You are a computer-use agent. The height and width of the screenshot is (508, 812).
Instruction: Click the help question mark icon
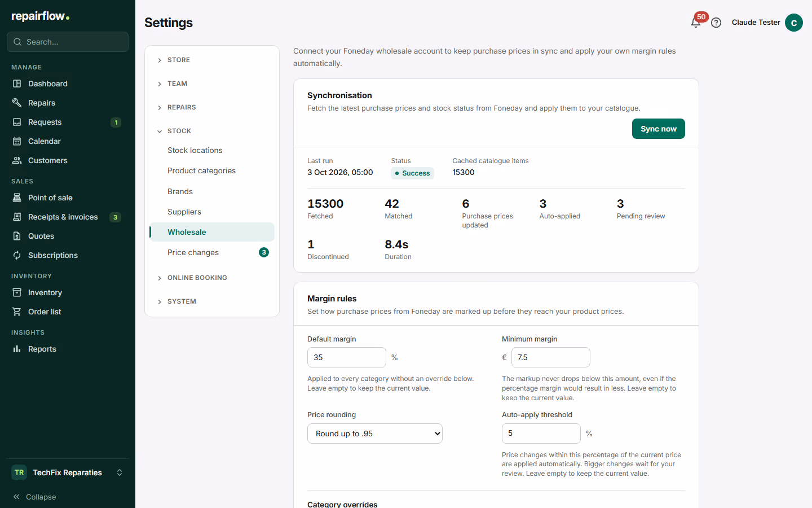click(x=716, y=23)
